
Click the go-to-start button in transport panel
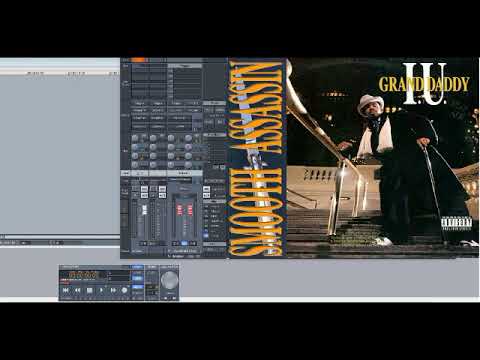(x=66, y=290)
